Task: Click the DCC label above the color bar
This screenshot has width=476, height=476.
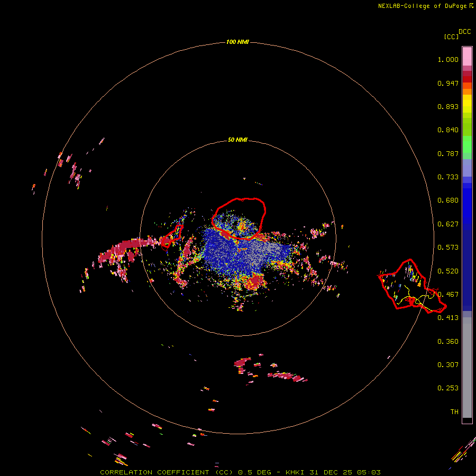Action: pos(465,32)
